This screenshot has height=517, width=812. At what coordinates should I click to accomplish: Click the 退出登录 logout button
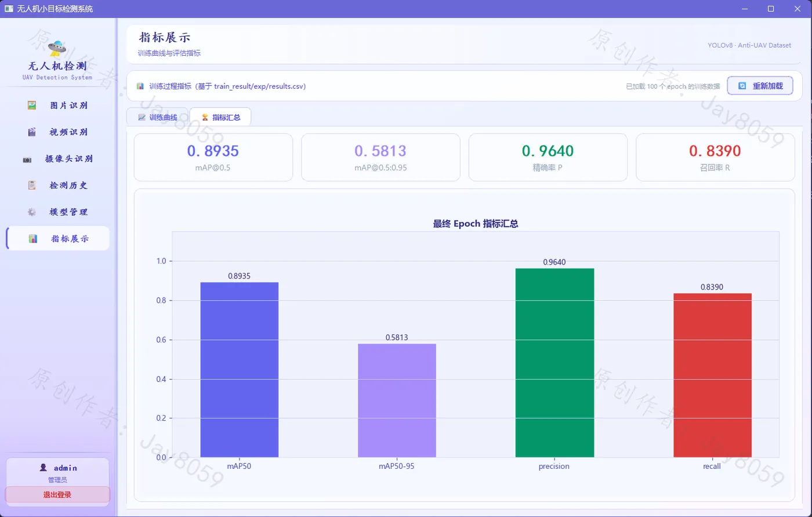pyautogui.click(x=57, y=495)
